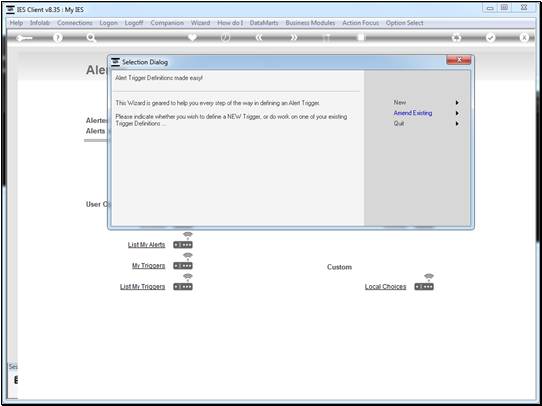
Task: Open the question mark help icon
Action: (58, 38)
